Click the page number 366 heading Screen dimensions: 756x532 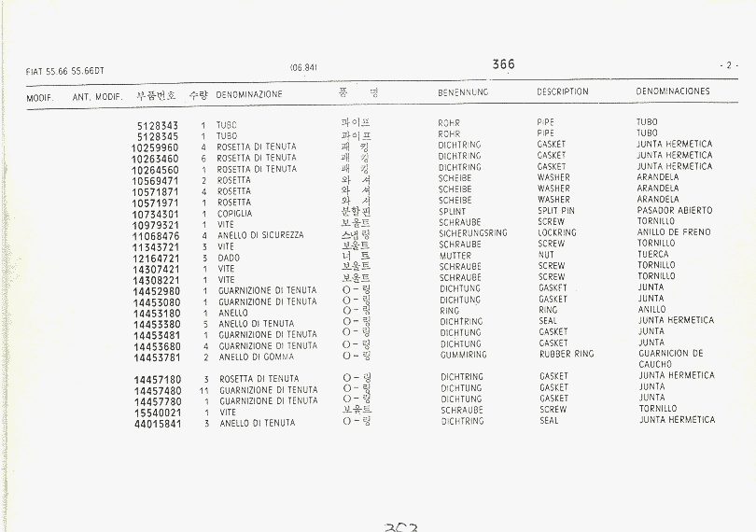(503, 64)
